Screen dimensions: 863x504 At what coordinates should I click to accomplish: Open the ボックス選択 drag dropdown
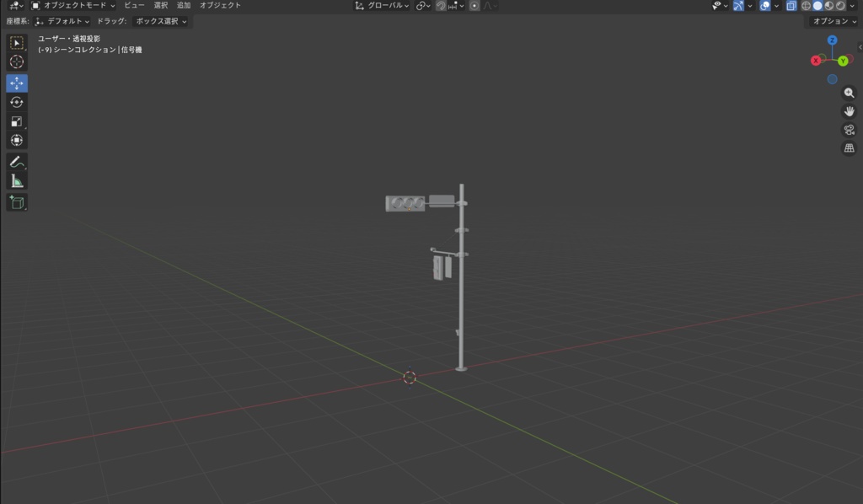pos(161,21)
